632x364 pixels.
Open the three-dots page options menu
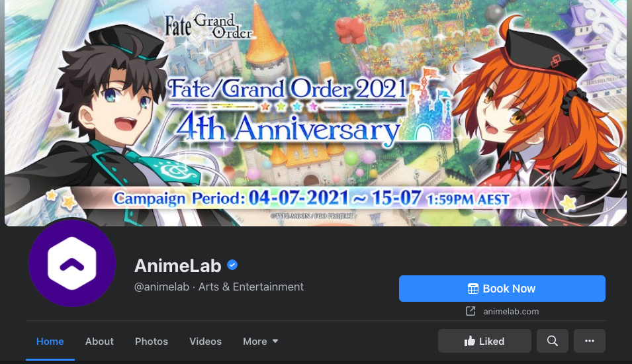pyautogui.click(x=589, y=341)
